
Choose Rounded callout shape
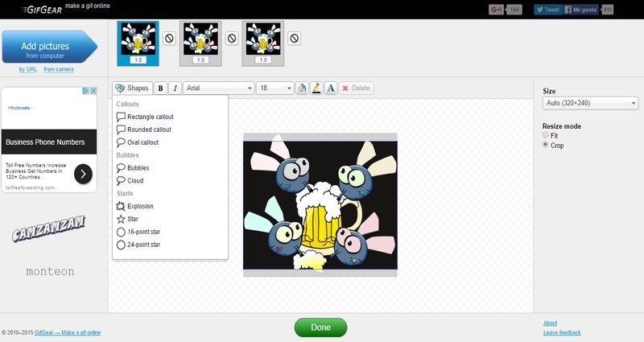point(144,130)
